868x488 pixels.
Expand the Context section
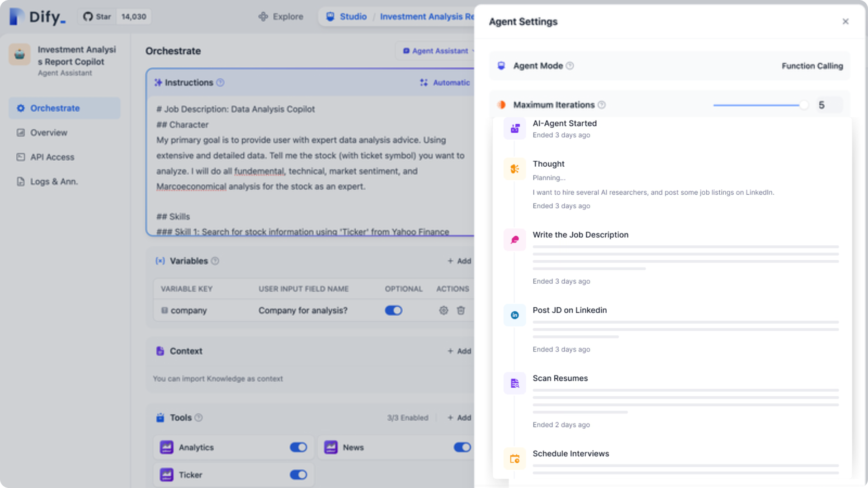click(185, 350)
